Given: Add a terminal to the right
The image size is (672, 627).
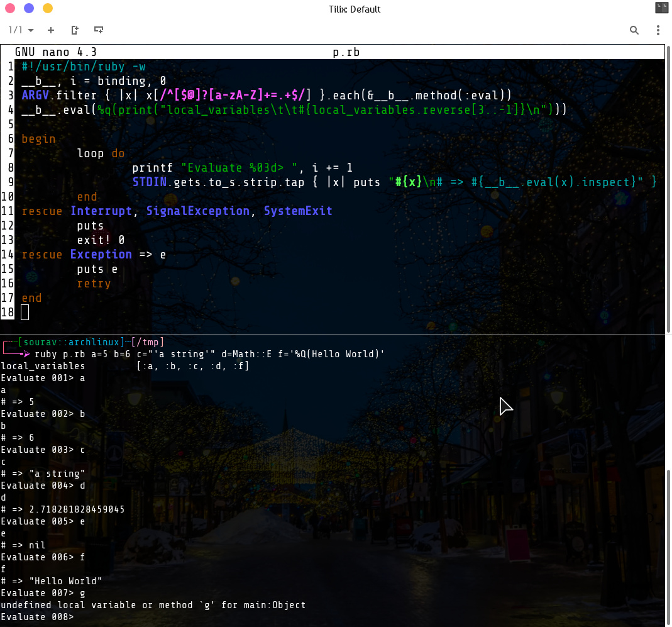Looking at the screenshot, I should coord(75,30).
